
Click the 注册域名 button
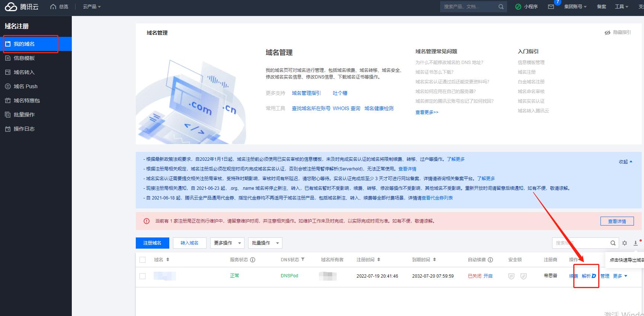(152, 243)
